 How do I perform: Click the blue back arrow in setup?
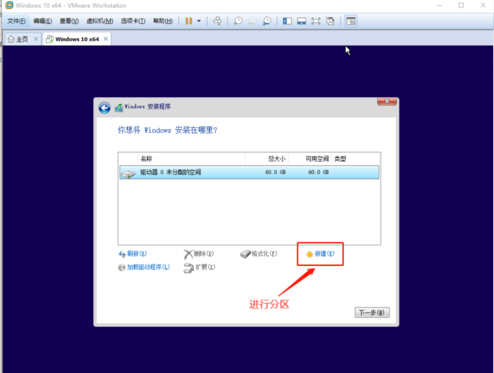tap(105, 108)
